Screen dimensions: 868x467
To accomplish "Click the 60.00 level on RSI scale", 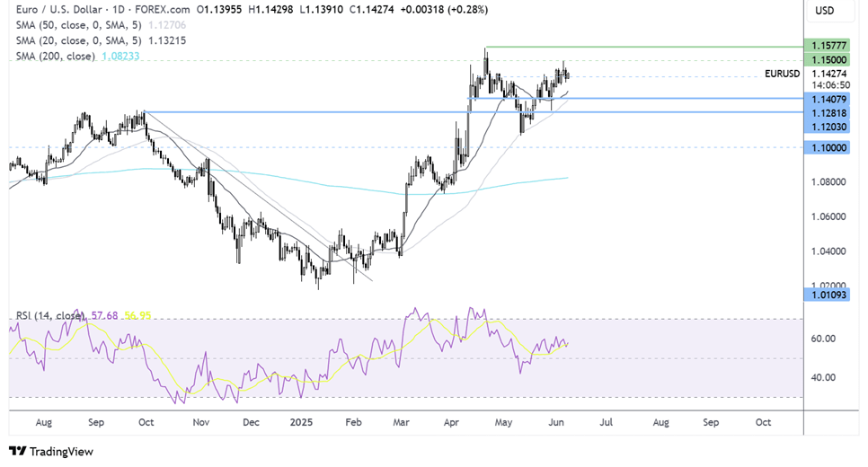I will pos(825,339).
